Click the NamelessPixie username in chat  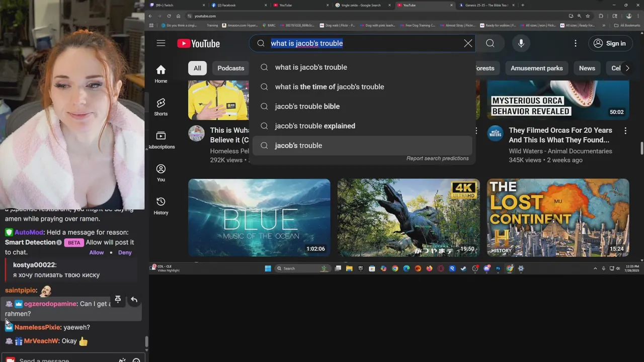tap(37, 327)
